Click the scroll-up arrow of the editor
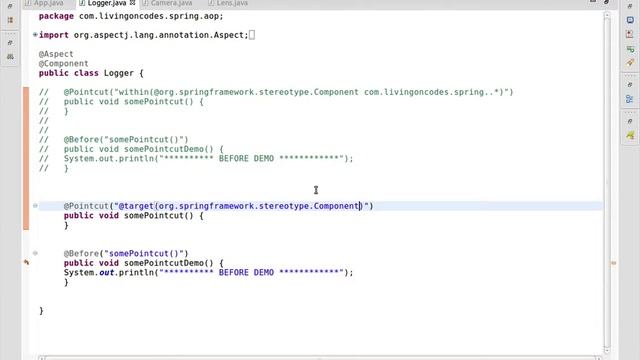Viewport: 640px width, 360px height. pos(607,15)
